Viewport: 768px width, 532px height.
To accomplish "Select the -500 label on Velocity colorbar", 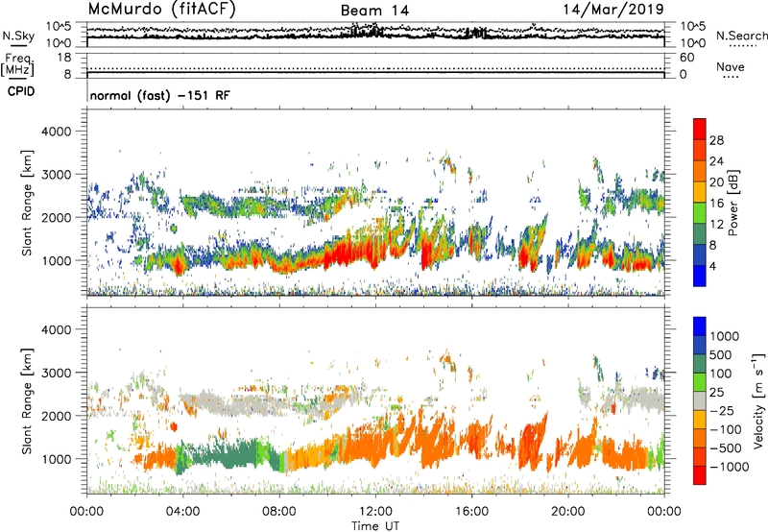I will click(x=726, y=448).
